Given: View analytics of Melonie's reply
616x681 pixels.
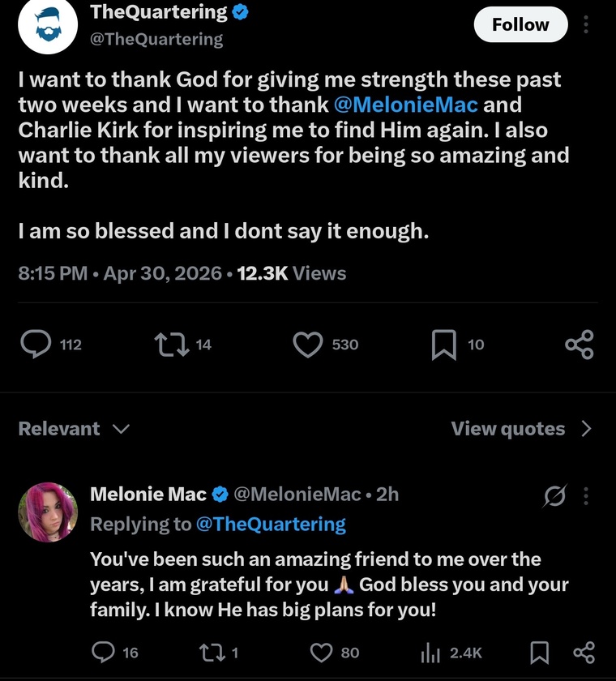Looking at the screenshot, I should [430, 653].
